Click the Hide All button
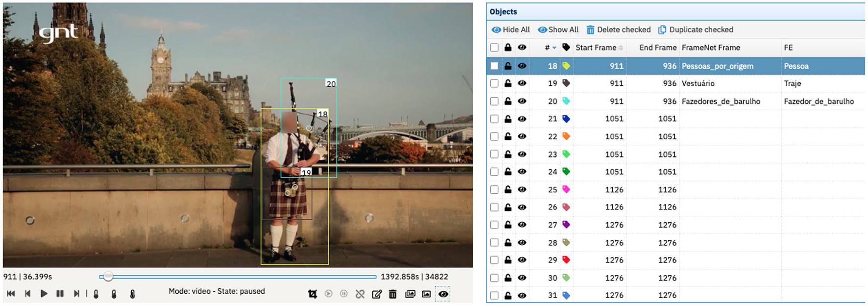Image resolution: width=868 pixels, height=306 pixels. [511, 30]
